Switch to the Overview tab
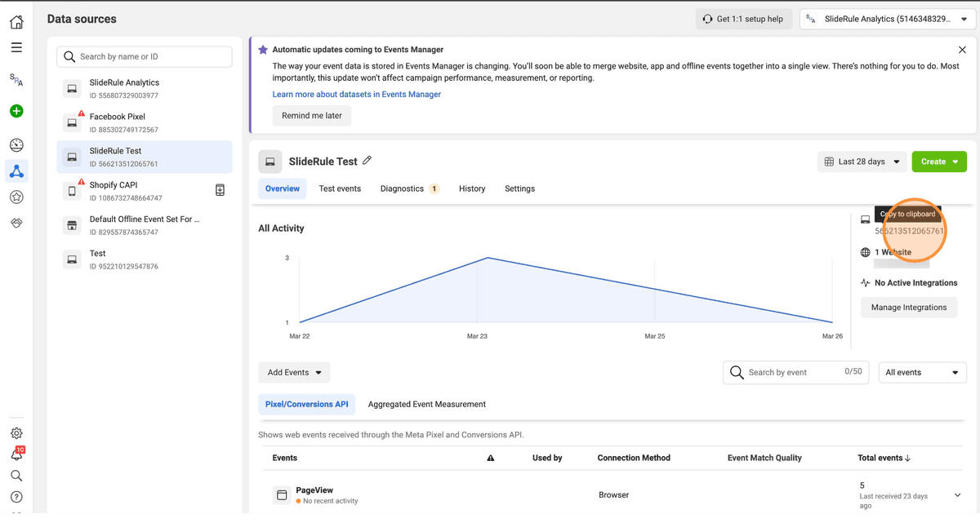980x523 pixels. tap(283, 188)
